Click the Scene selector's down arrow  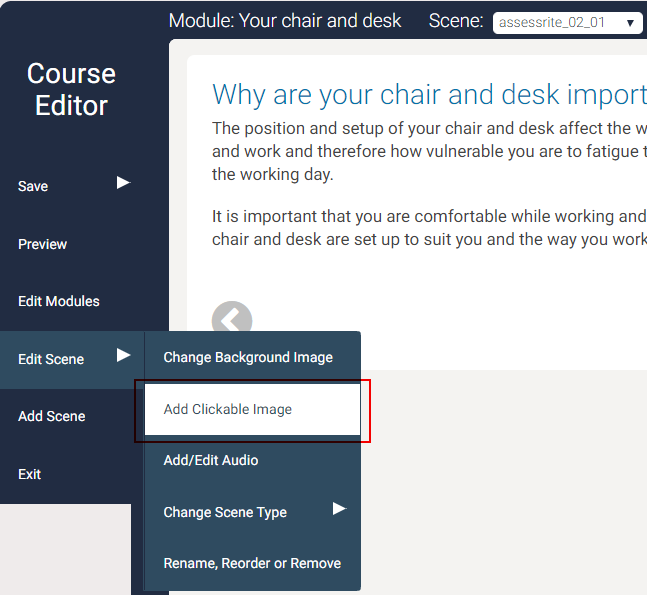[630, 23]
